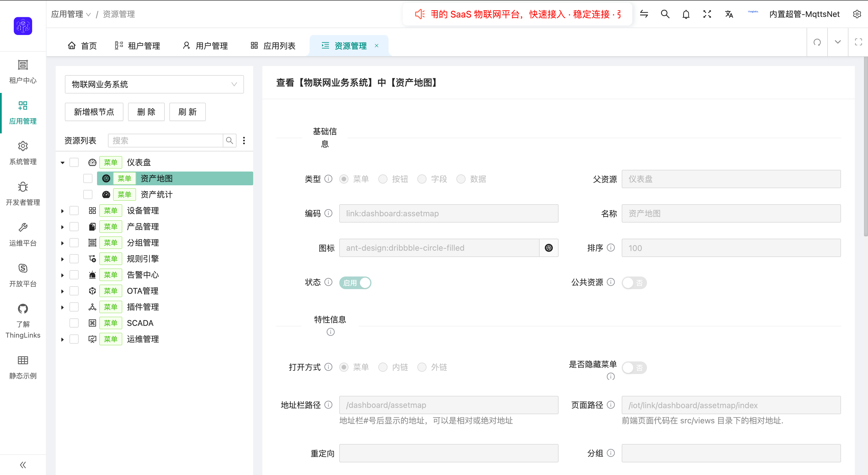Open the settings gear in header

(x=857, y=14)
